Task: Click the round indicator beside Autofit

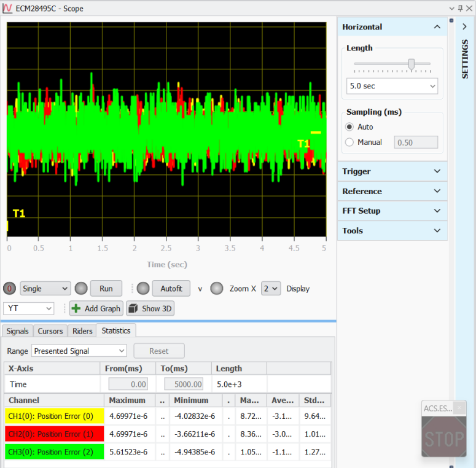Action: pyautogui.click(x=143, y=289)
